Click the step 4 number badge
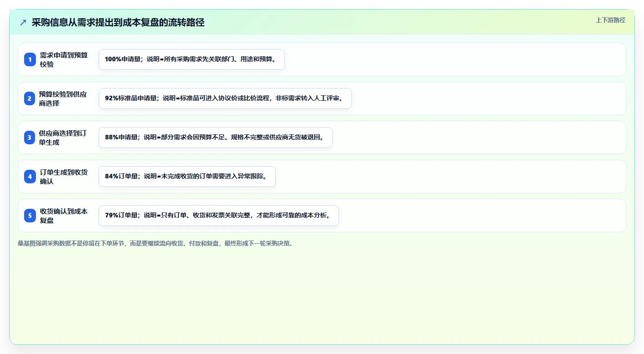644x354 pixels. coord(30,177)
